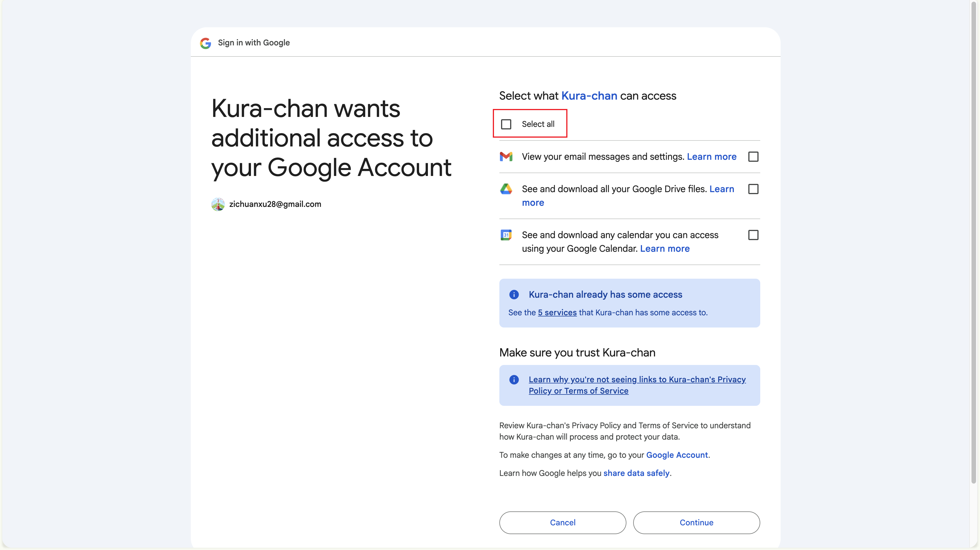Click info icon beside 'already has some access'
Viewport: 980px width, 550px height.
click(514, 295)
